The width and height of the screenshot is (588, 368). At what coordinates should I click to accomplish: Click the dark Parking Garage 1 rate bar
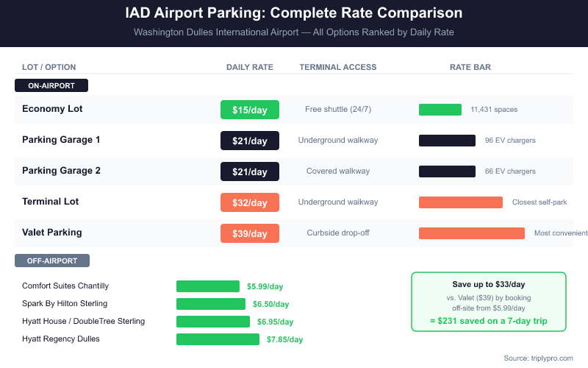tap(447, 141)
